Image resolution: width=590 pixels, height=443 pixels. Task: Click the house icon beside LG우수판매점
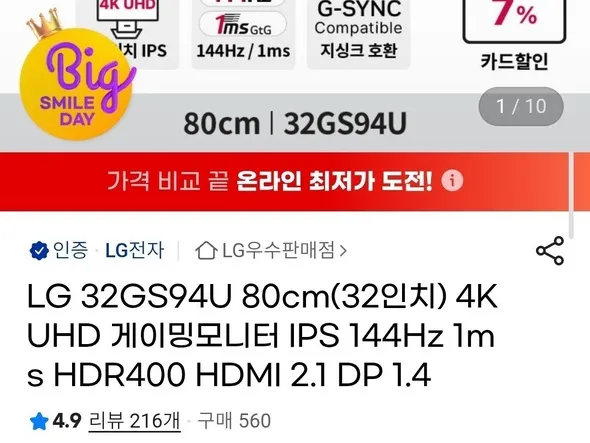(x=206, y=251)
